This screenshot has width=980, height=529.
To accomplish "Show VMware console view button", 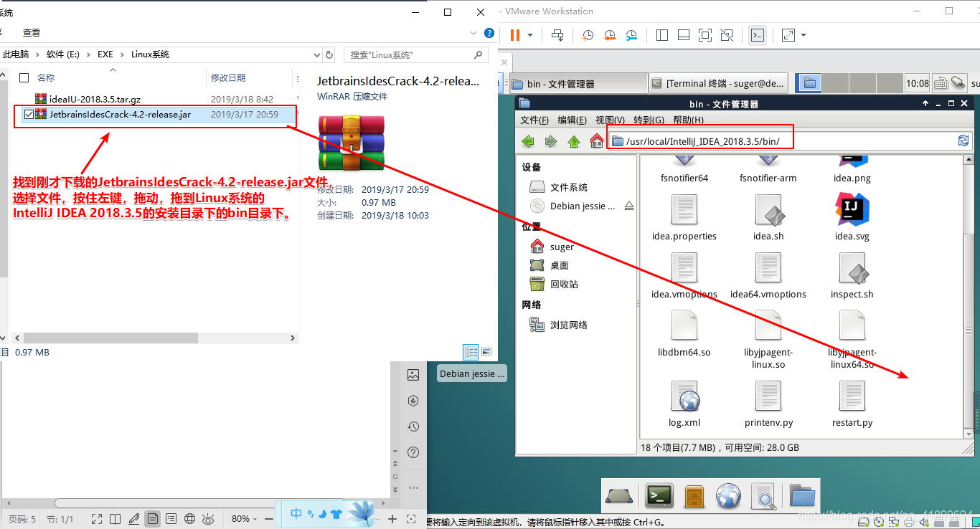I will click(x=758, y=35).
